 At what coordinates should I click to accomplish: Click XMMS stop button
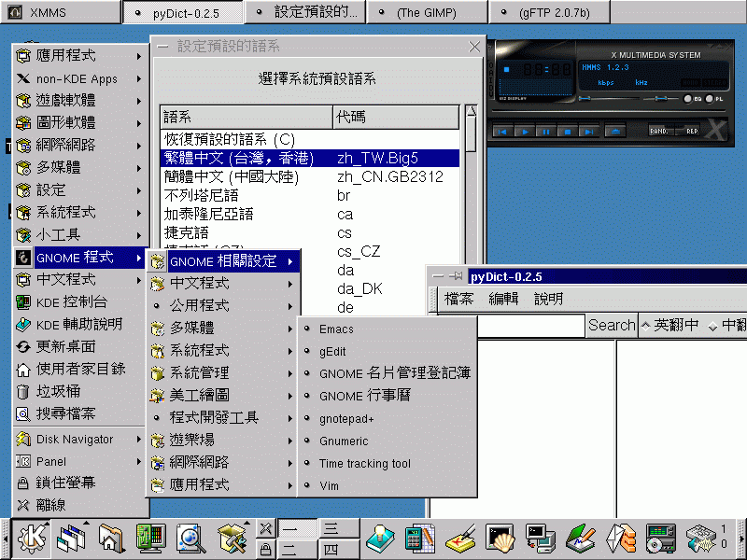coord(568,132)
